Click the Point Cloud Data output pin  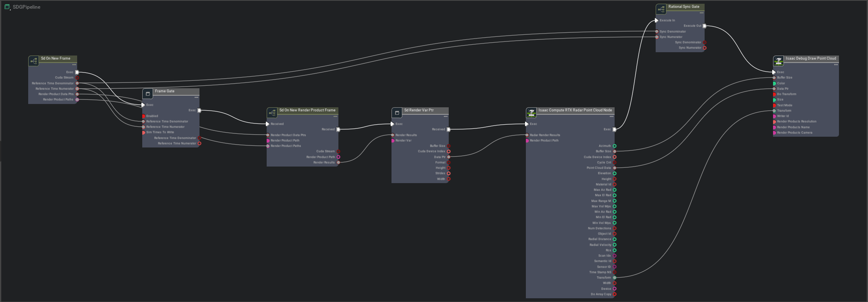pos(615,168)
